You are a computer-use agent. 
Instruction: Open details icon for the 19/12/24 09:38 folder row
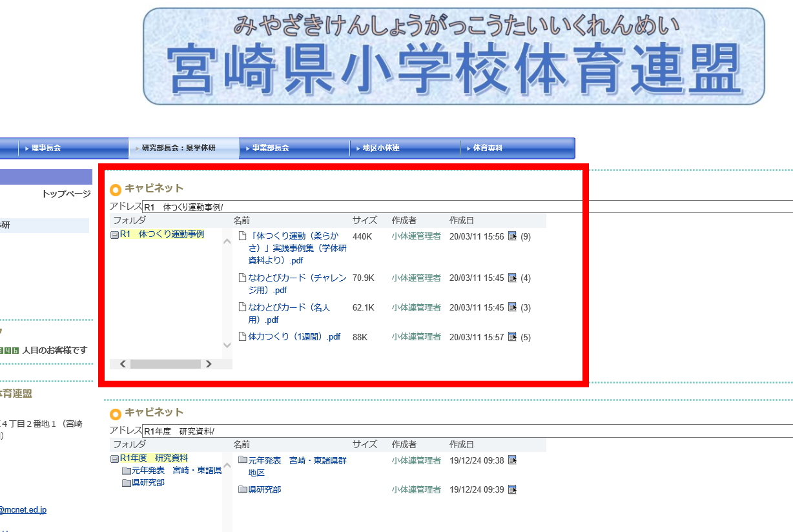[x=512, y=460]
